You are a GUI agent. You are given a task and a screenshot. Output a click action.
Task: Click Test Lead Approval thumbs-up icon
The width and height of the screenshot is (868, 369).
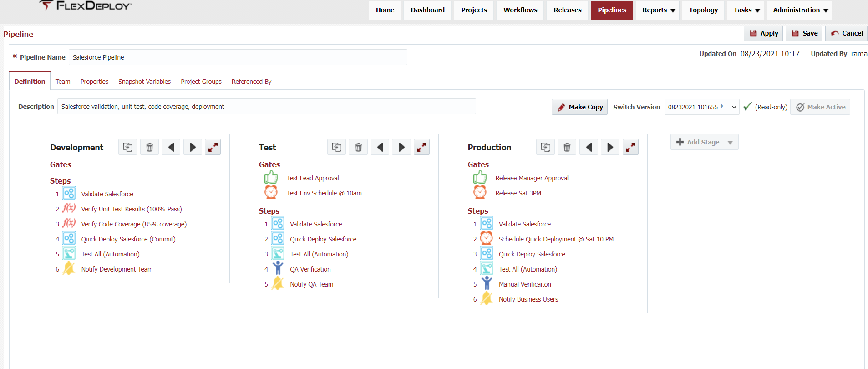tap(271, 177)
